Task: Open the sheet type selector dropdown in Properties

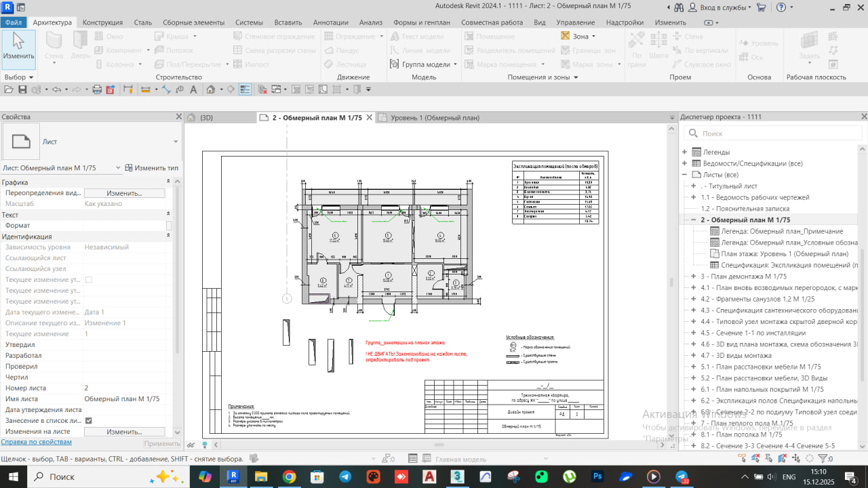Action: [x=176, y=142]
